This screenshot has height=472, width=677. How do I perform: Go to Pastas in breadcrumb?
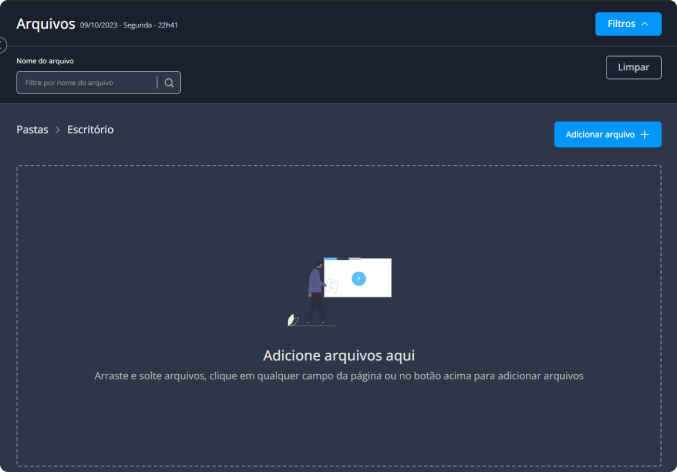tap(32, 130)
